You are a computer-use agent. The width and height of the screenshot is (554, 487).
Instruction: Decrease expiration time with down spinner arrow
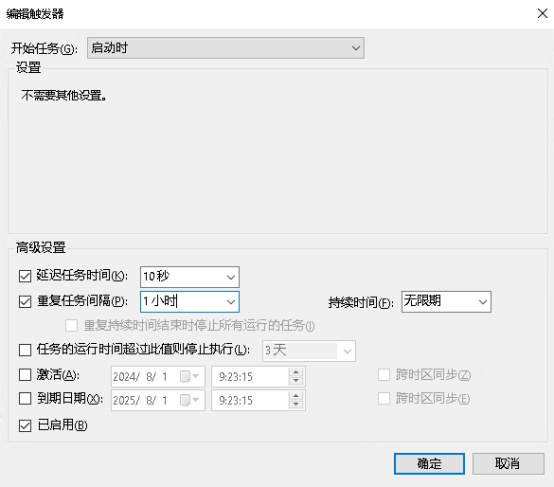(x=296, y=404)
